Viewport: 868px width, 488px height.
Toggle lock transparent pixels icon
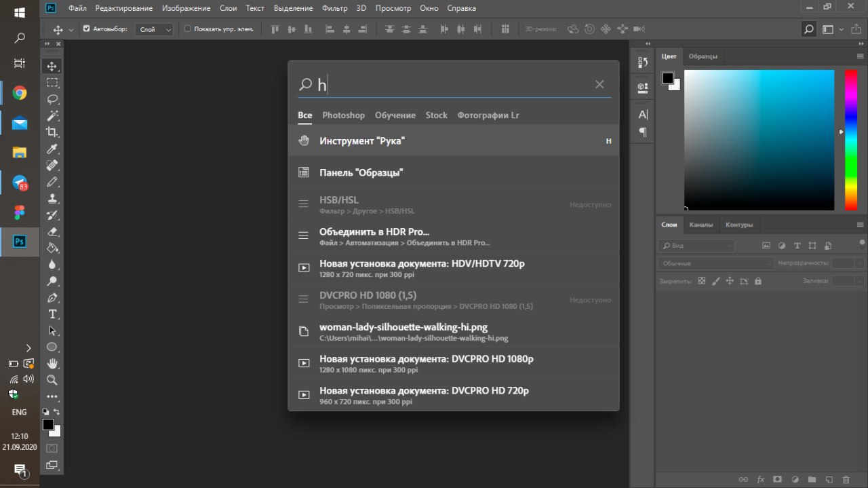pyautogui.click(x=702, y=280)
